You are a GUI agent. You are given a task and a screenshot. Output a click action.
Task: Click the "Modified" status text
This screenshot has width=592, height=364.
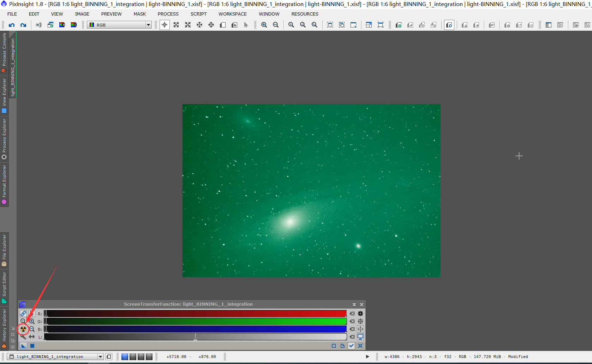(518, 357)
